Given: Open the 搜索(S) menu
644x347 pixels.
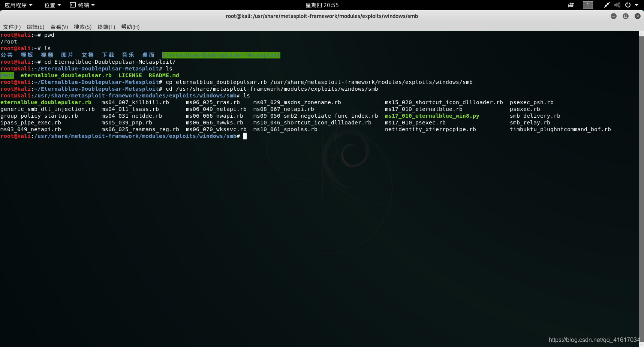Looking at the screenshot, I should [83, 27].
